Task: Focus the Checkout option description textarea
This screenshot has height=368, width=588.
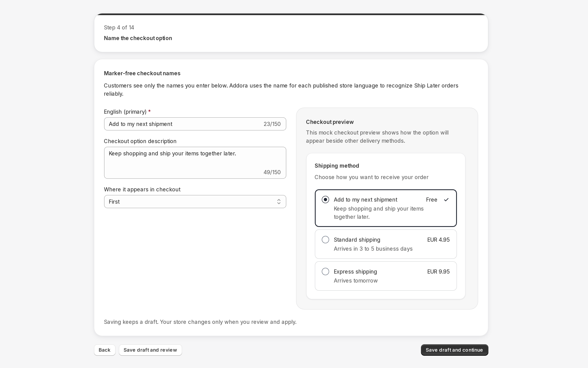Action: 195,163
